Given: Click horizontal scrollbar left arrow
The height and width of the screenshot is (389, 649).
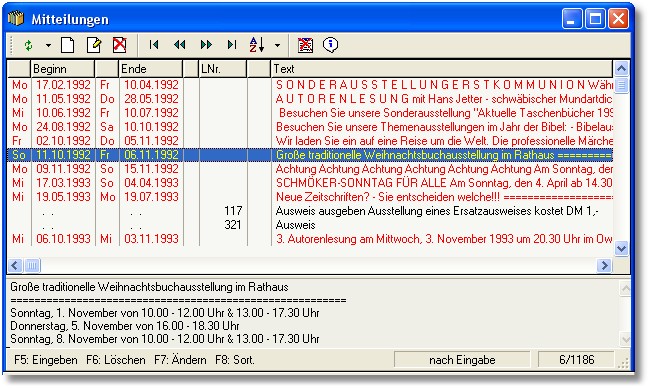Looking at the screenshot, I should pyautogui.click(x=15, y=265).
